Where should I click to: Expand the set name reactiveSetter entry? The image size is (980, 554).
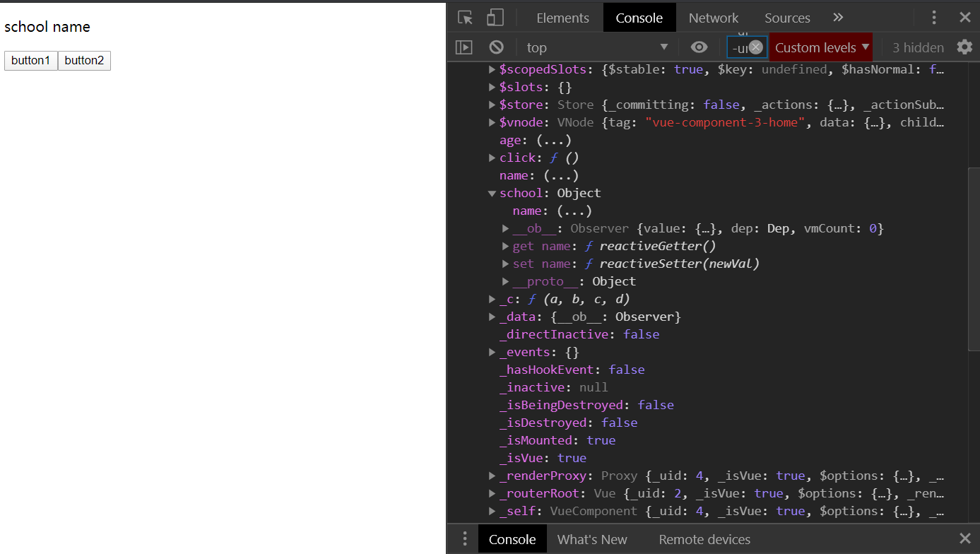(x=506, y=264)
